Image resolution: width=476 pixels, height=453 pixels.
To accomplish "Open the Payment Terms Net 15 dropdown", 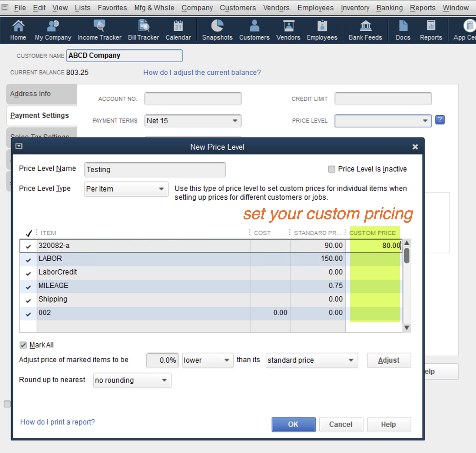I will click(235, 121).
